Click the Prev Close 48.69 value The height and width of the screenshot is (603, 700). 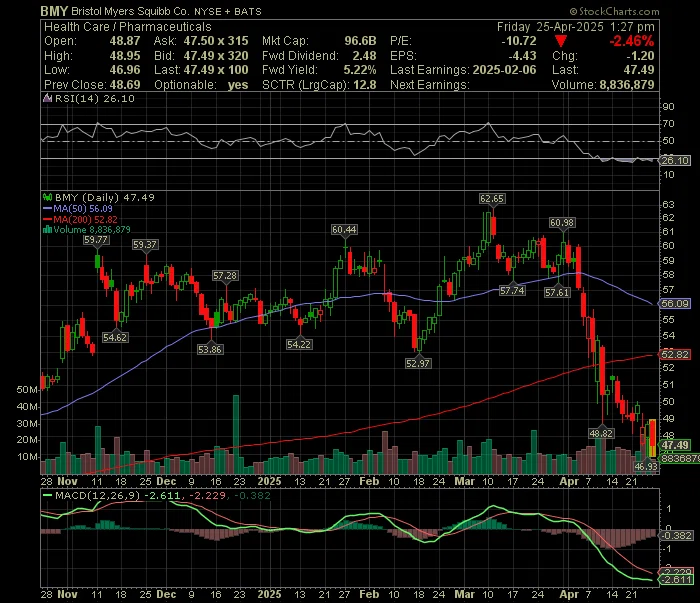[x=125, y=85]
